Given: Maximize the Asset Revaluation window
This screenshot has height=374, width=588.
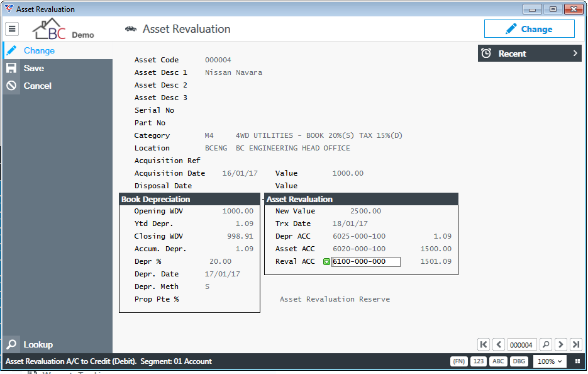Looking at the screenshot, I should pyautogui.click(x=553, y=9).
